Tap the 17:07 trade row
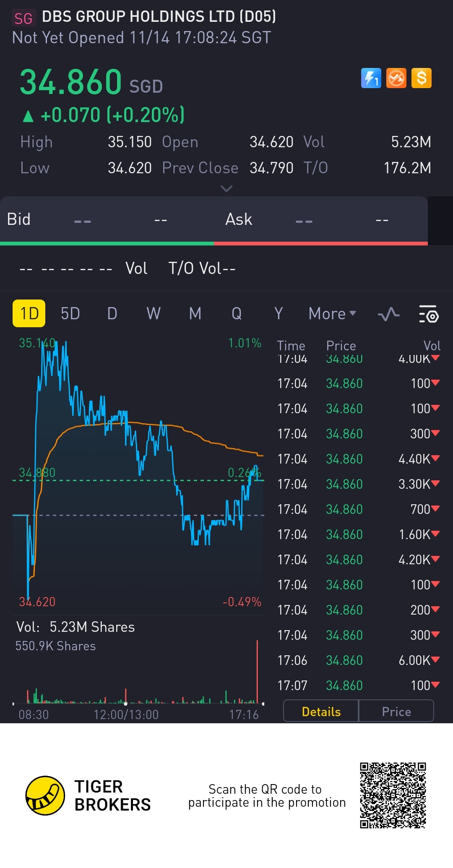 click(x=359, y=686)
